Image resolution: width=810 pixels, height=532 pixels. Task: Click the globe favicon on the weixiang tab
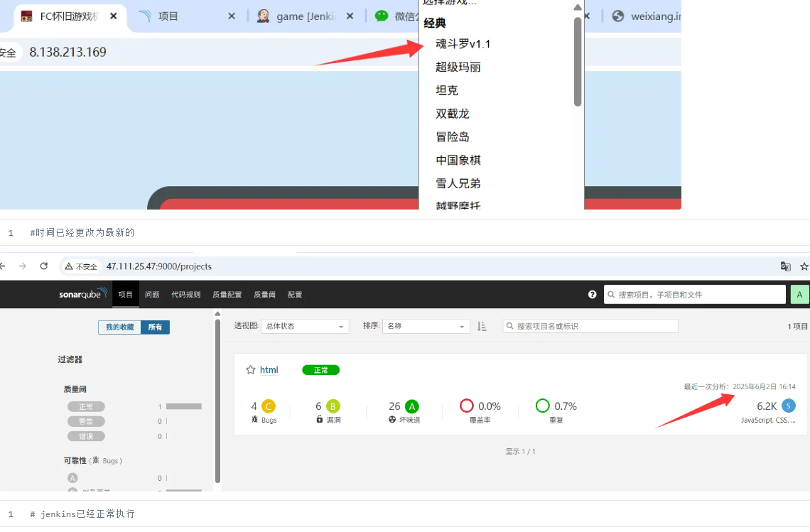pyautogui.click(x=618, y=16)
